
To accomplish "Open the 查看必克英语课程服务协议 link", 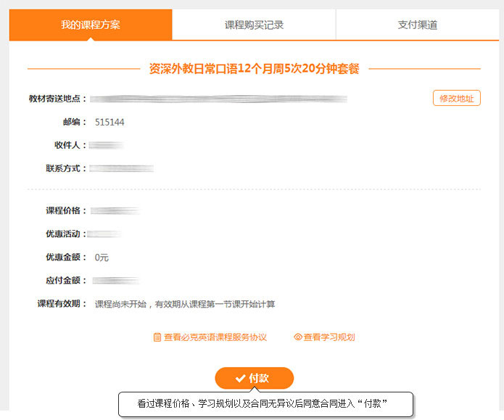I will (215, 337).
